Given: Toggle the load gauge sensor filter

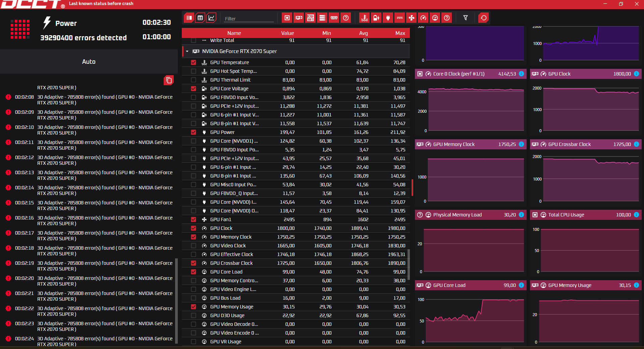Looking at the screenshot, I should (435, 18).
